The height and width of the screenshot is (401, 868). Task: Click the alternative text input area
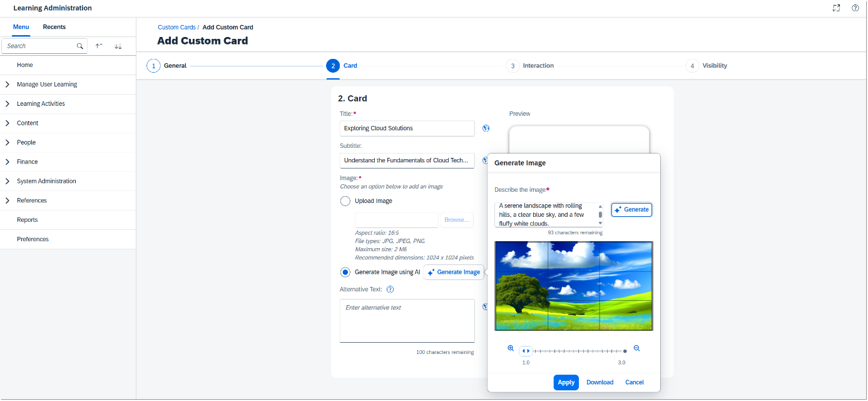[x=407, y=320]
